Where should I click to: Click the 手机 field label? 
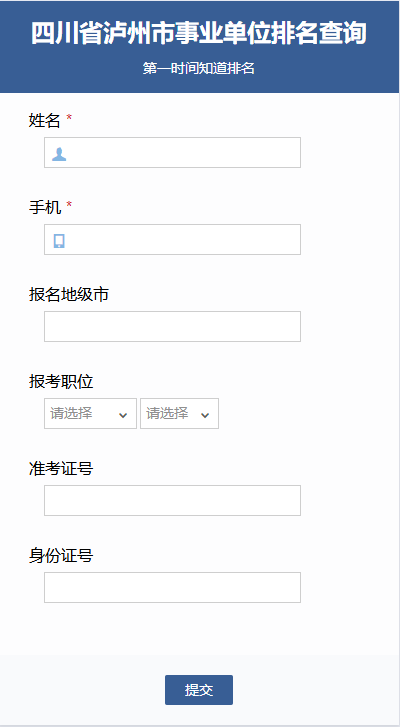pyautogui.click(x=45, y=207)
